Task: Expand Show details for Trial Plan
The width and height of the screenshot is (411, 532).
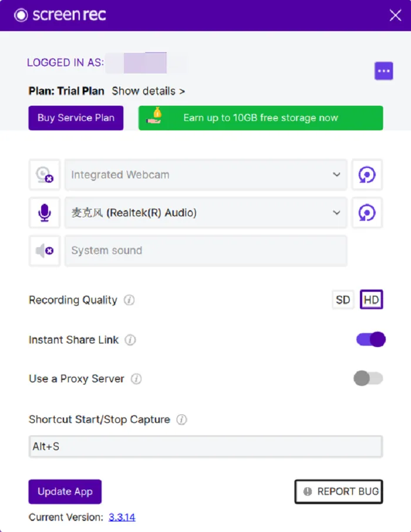Action: [149, 91]
